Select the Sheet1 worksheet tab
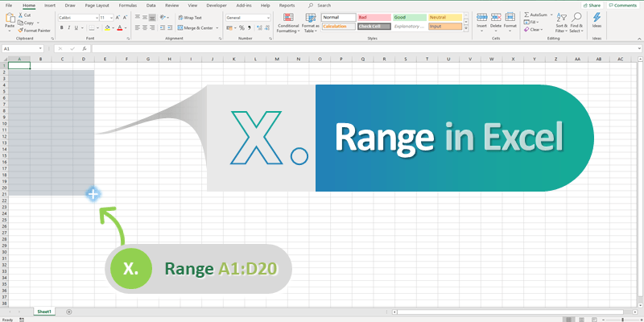The height and width of the screenshot is (322, 644). coord(44,312)
